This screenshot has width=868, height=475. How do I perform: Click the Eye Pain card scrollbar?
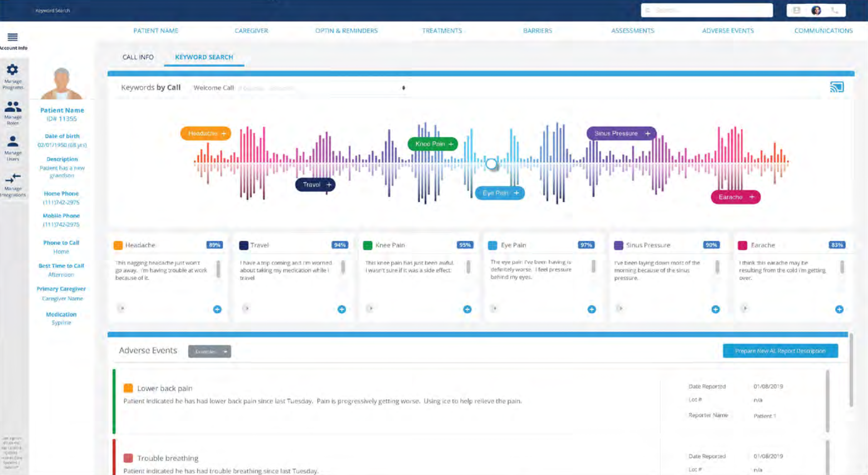(x=593, y=266)
